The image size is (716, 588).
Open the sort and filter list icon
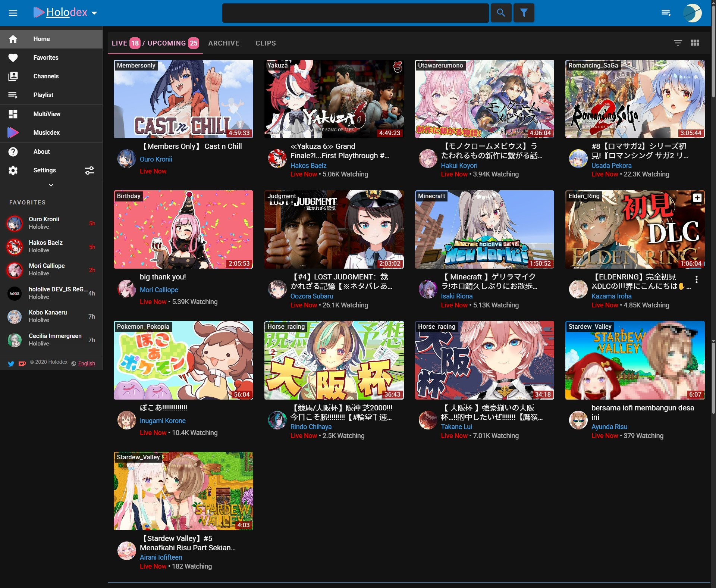pyautogui.click(x=678, y=43)
